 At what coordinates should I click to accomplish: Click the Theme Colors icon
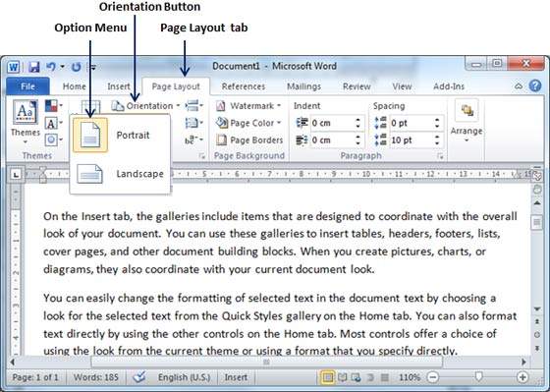click(51, 105)
